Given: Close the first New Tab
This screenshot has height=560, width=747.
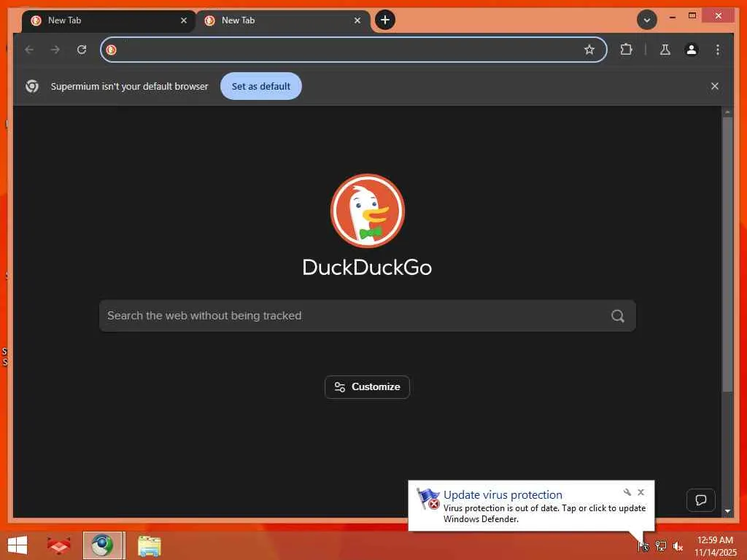Looking at the screenshot, I should point(183,20).
